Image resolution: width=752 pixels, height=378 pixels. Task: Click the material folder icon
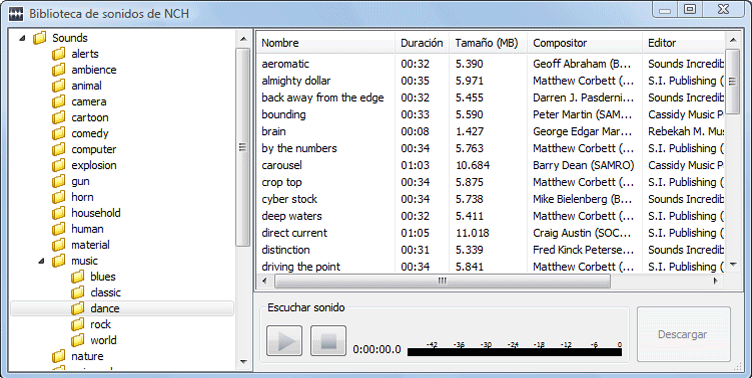pyautogui.click(x=59, y=245)
